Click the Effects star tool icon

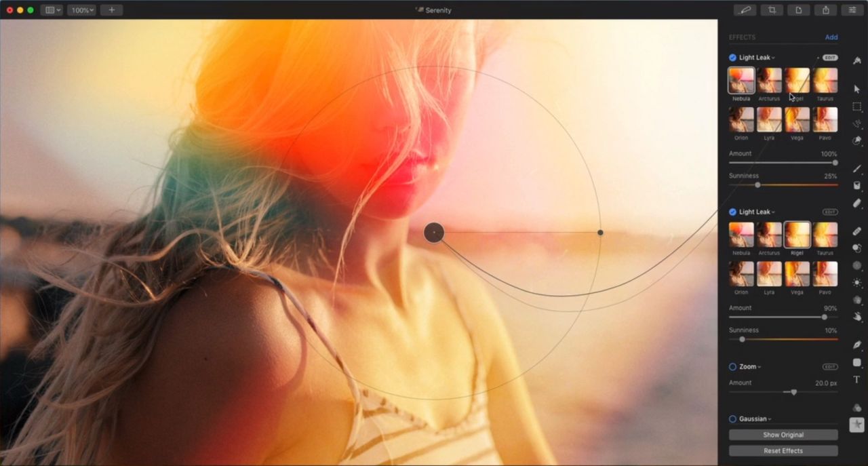[856, 424]
